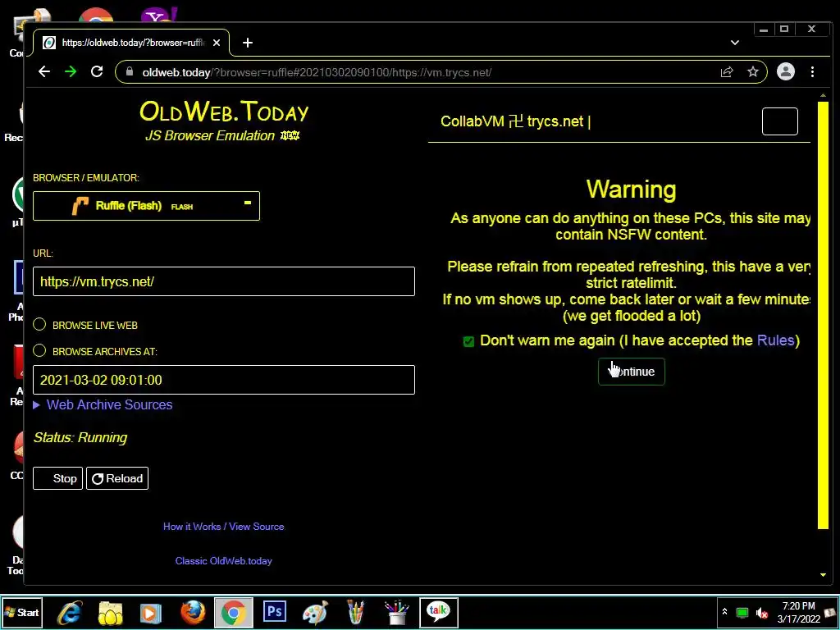Go back with the browser back arrow
Image resolution: width=840 pixels, height=630 pixels.
click(44, 72)
